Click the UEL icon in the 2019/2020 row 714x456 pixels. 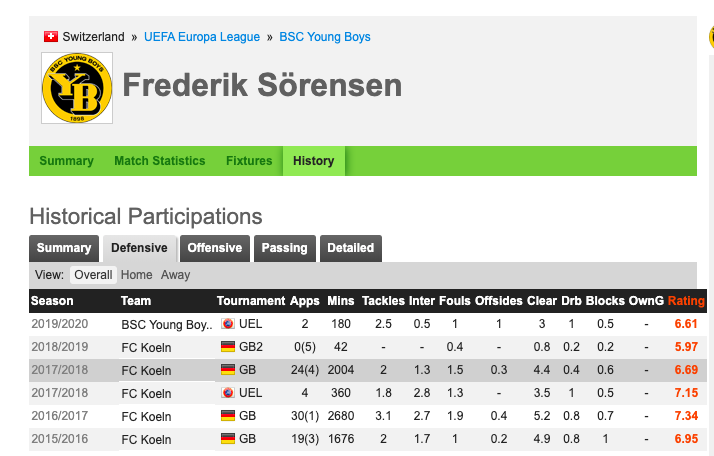tap(228, 324)
